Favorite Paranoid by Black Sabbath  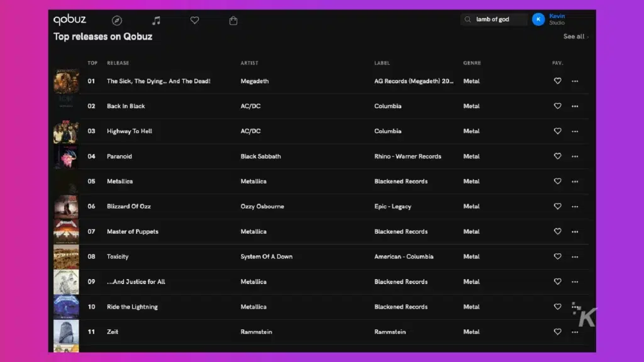tap(557, 156)
